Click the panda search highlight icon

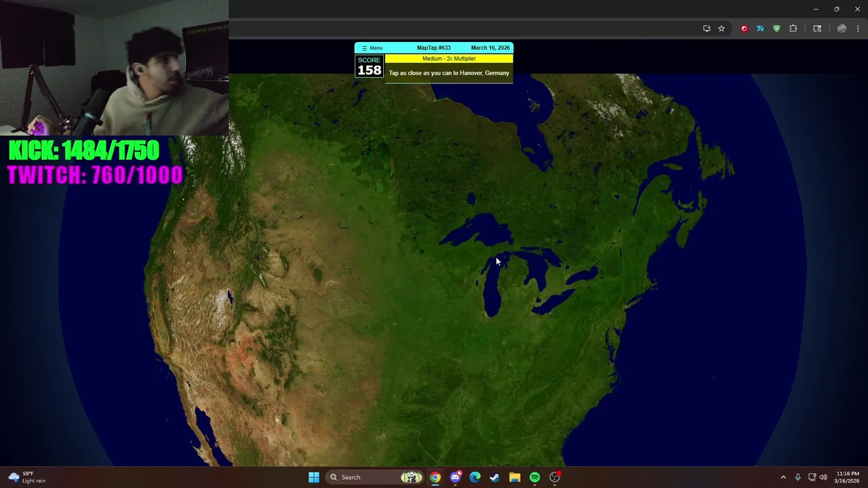[x=411, y=477]
